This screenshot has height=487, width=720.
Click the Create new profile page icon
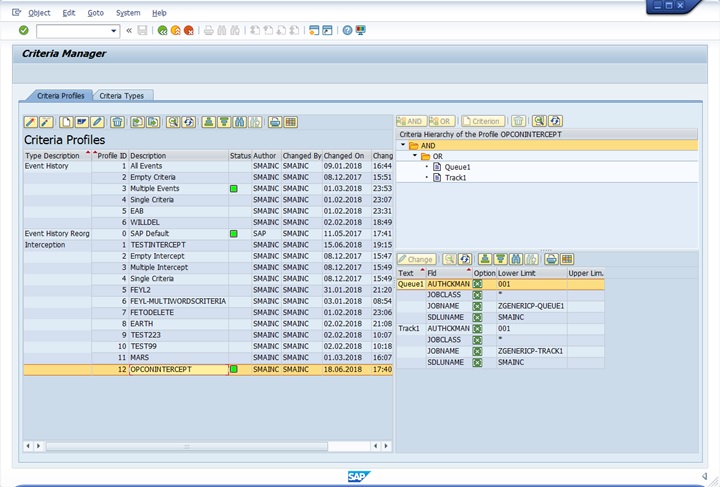[x=67, y=122]
